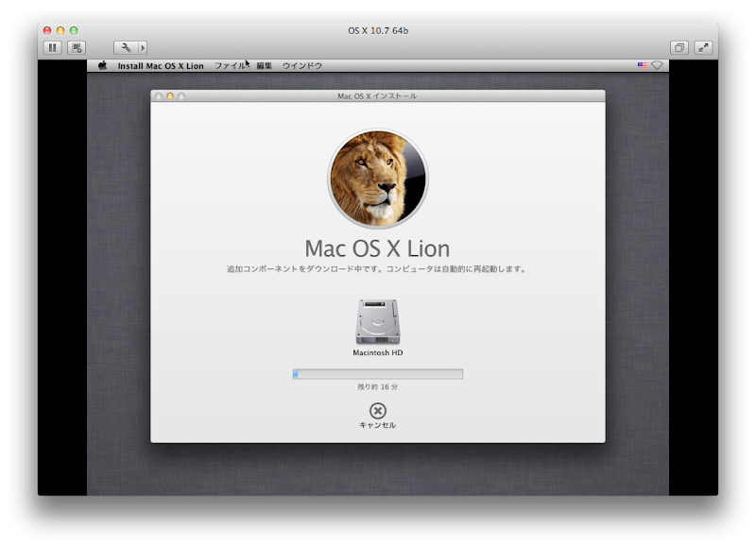The width and height of the screenshot is (756, 548).
Task: Expand the arrow beside the wrench
Action: coord(143,48)
